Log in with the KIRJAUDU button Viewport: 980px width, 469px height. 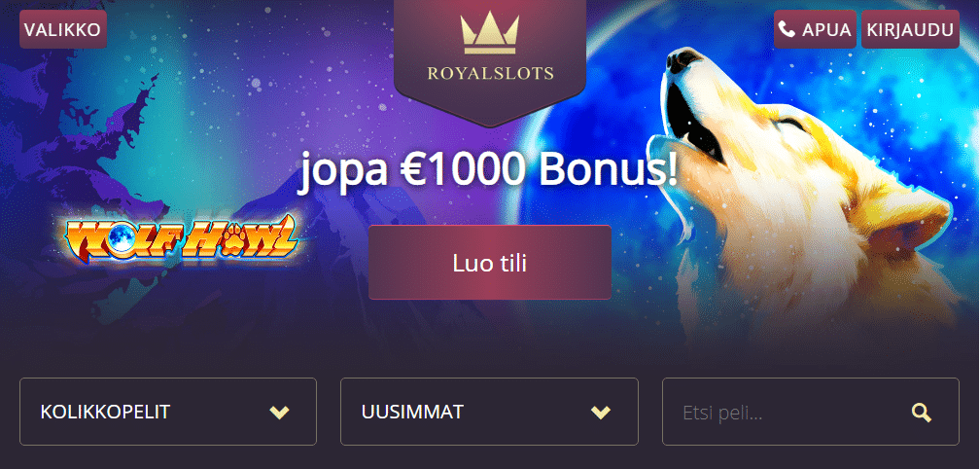click(910, 29)
